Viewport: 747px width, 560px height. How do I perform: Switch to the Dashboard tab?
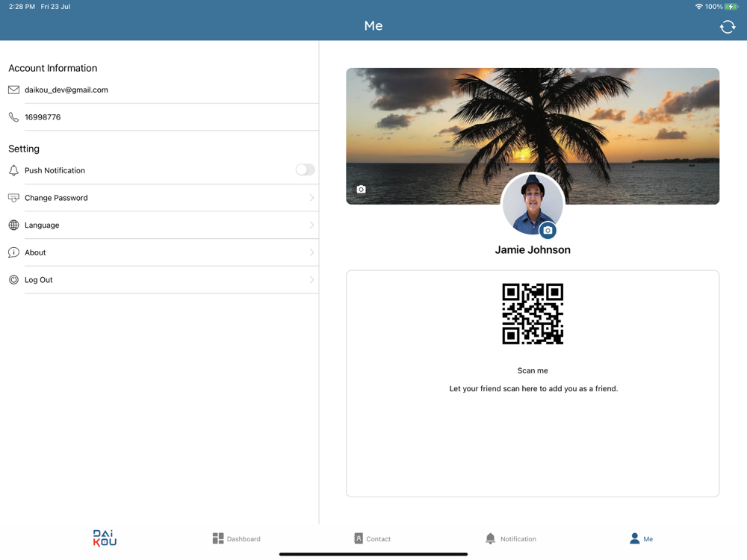(237, 538)
